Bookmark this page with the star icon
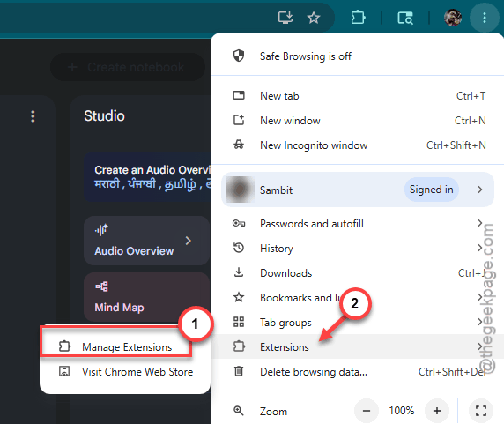Viewport: 504px width, 424px height. coord(314,18)
